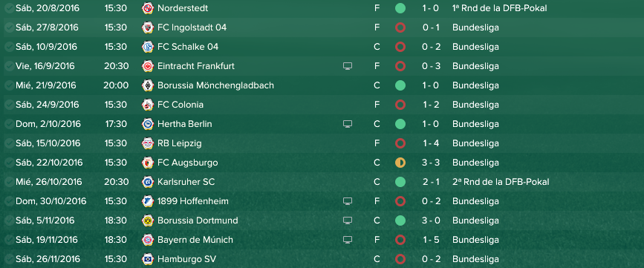Click the FC Schalke 04 club badge

148,47
